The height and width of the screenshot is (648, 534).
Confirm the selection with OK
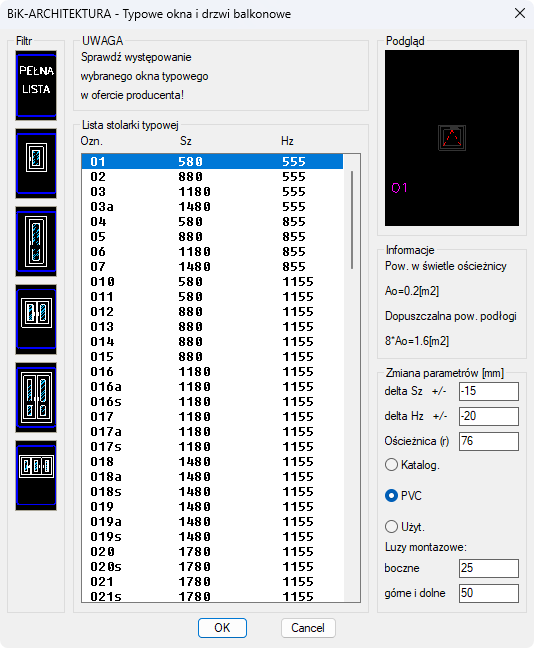pyautogui.click(x=222, y=628)
